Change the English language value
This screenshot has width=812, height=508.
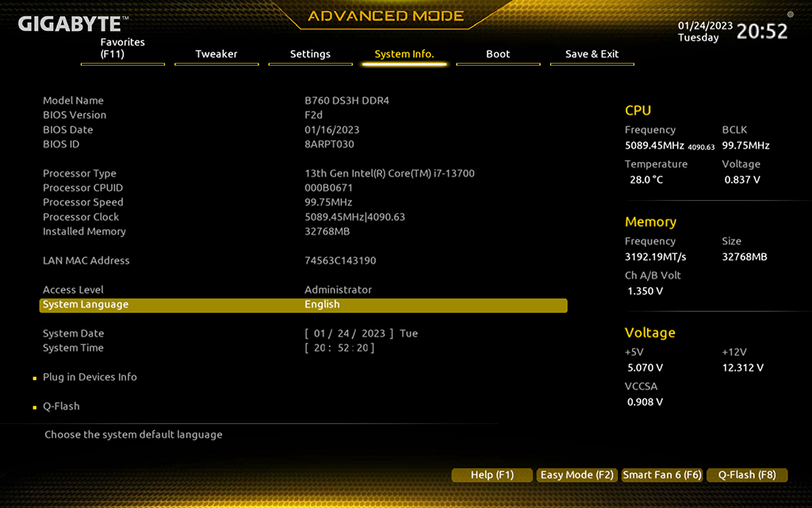[x=322, y=304]
